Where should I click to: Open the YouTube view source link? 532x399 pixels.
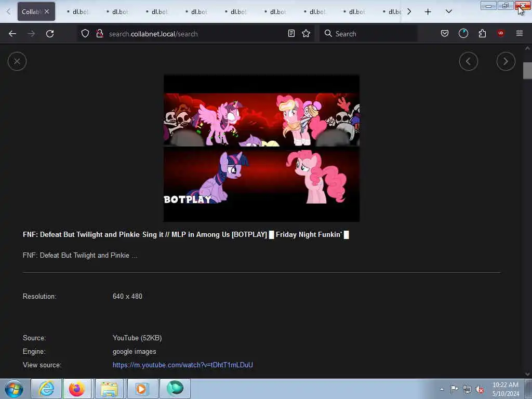pyautogui.click(x=182, y=365)
